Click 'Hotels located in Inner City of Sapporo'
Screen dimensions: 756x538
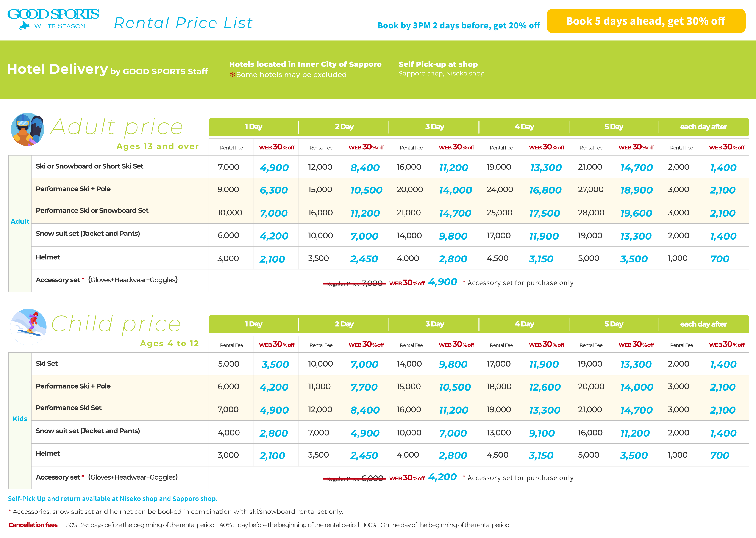click(305, 64)
